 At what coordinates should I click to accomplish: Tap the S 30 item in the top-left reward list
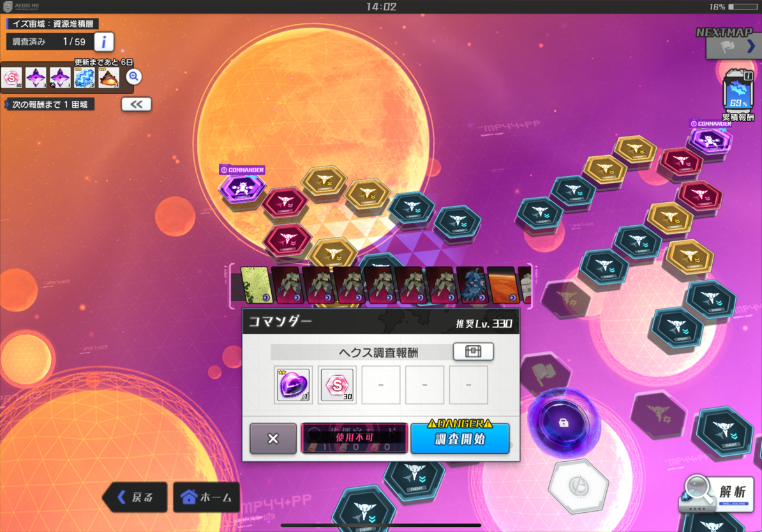pos(11,78)
